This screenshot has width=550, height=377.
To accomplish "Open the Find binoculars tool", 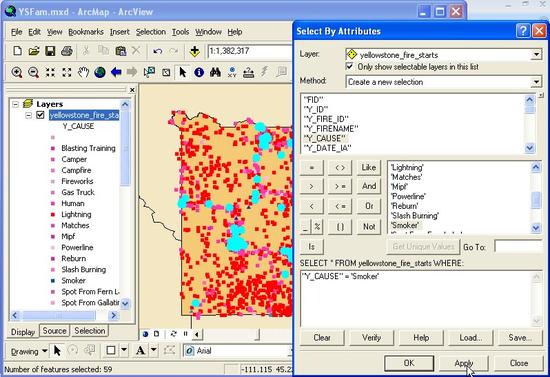I will click(215, 72).
